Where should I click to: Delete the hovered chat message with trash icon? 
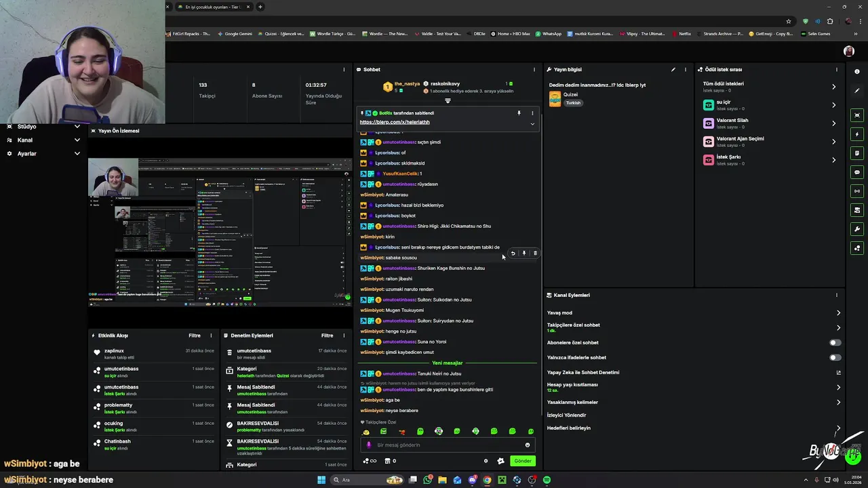(x=535, y=253)
